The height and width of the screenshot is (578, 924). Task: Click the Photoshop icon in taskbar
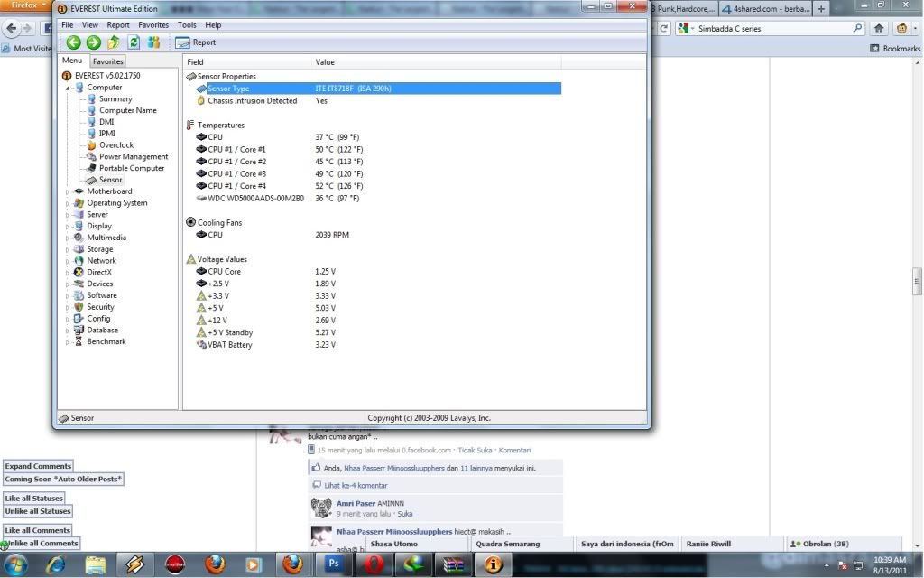pyautogui.click(x=333, y=564)
